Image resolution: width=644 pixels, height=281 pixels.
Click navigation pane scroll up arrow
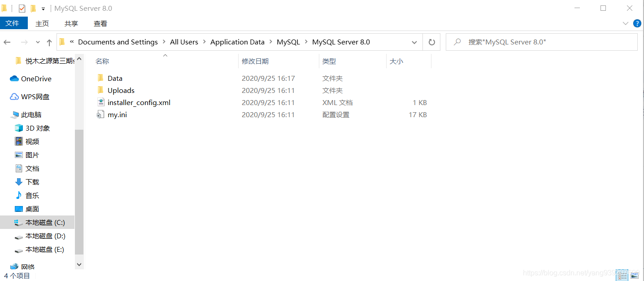click(79, 58)
